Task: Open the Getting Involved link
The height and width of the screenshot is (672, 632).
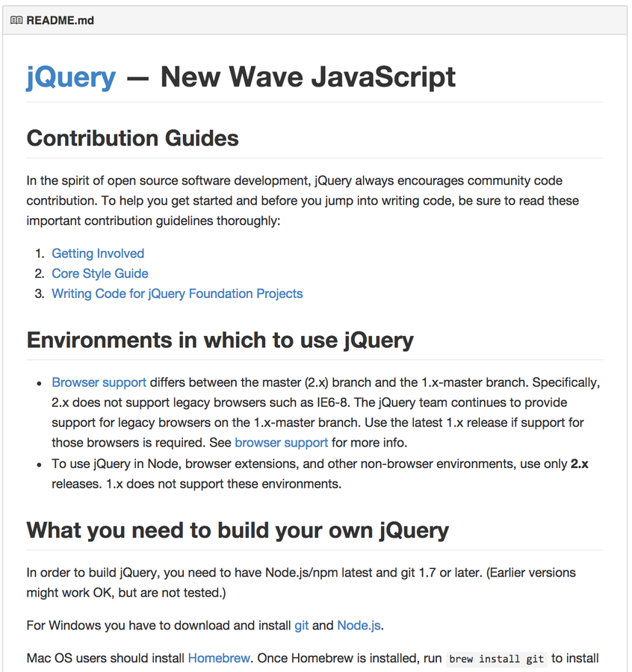Action: (x=98, y=253)
